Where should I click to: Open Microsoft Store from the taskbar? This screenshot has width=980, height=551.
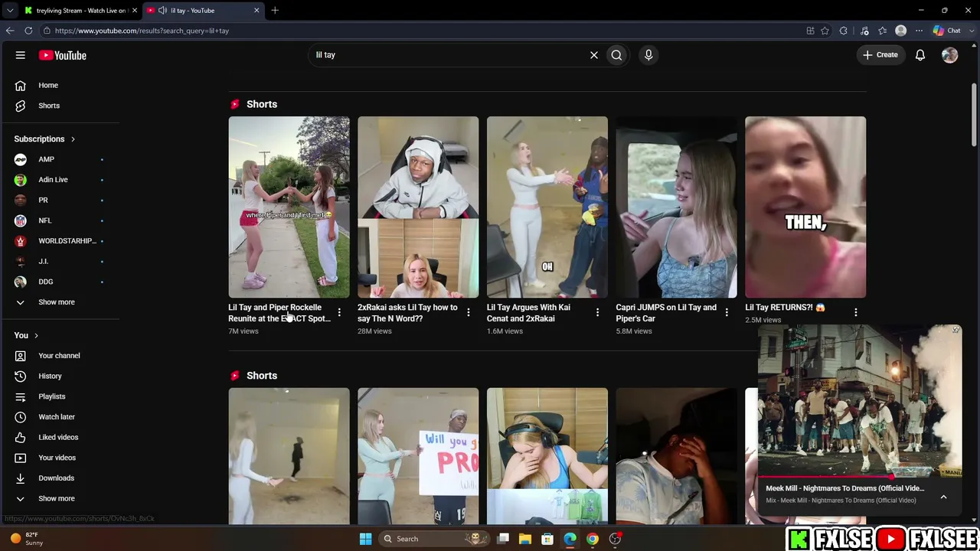(x=547, y=539)
